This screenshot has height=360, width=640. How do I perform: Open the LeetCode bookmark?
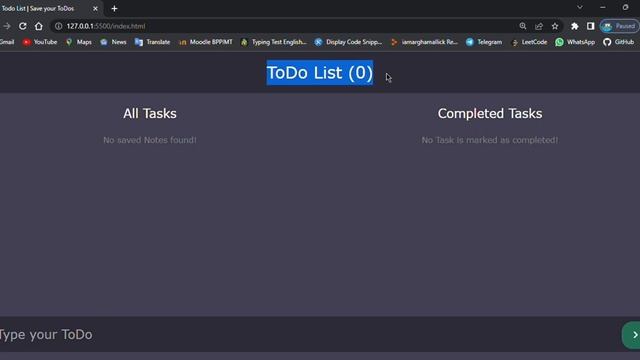click(x=529, y=42)
